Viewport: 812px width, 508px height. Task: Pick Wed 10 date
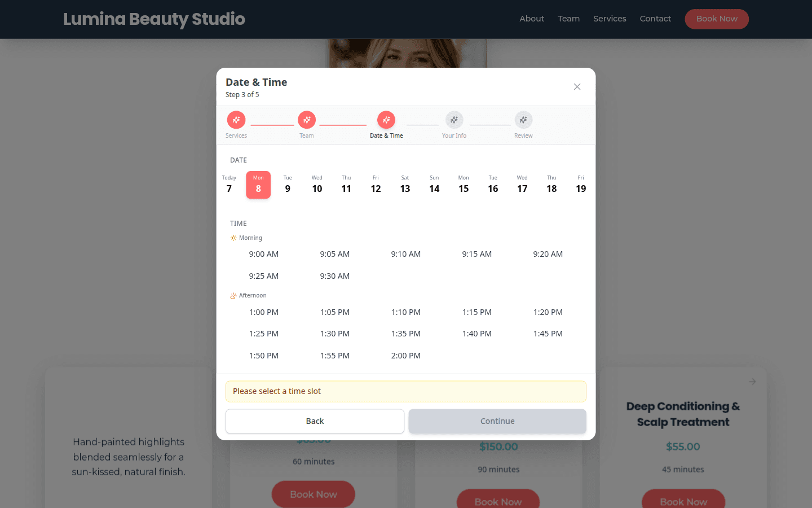[317, 185]
